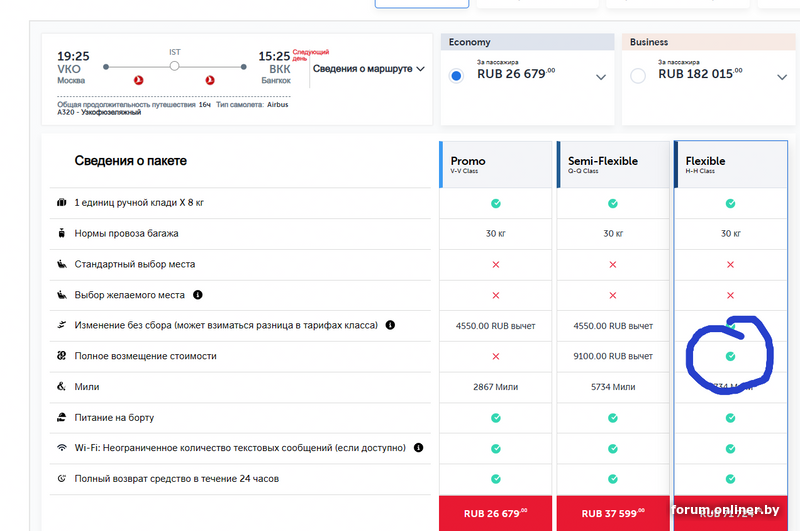Click the Wi-Fi icon in package details
The image size is (800, 531).
(61, 448)
